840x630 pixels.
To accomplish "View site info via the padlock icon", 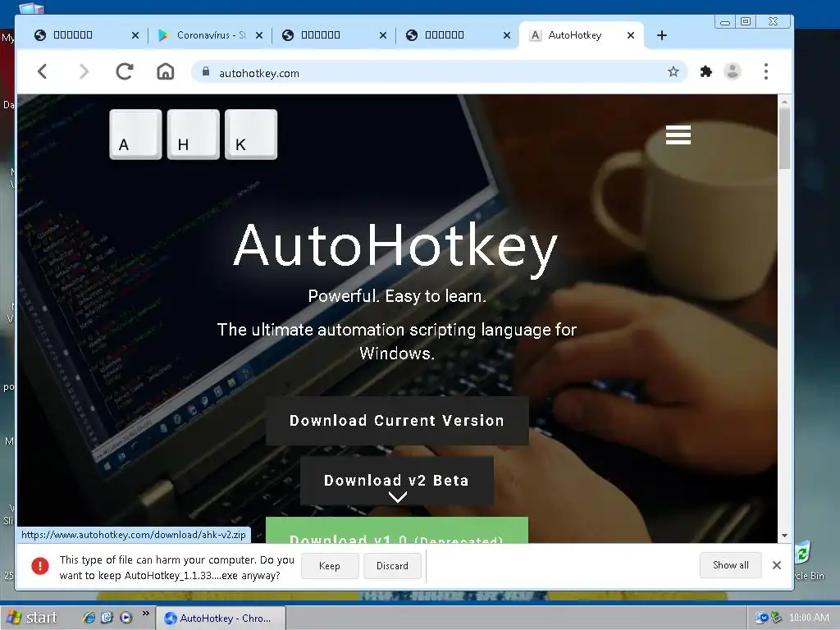I will [206, 72].
